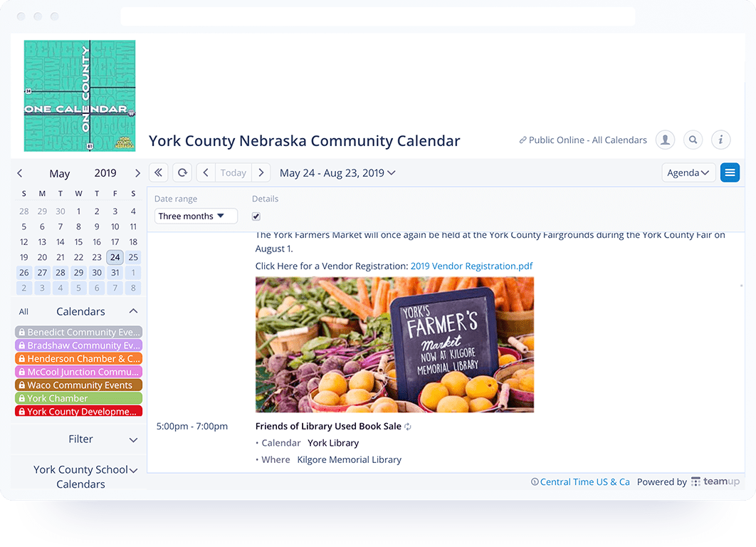Open the May 24 - Aug 23, 2019 date picker
The height and width of the screenshot is (547, 756).
(x=337, y=172)
